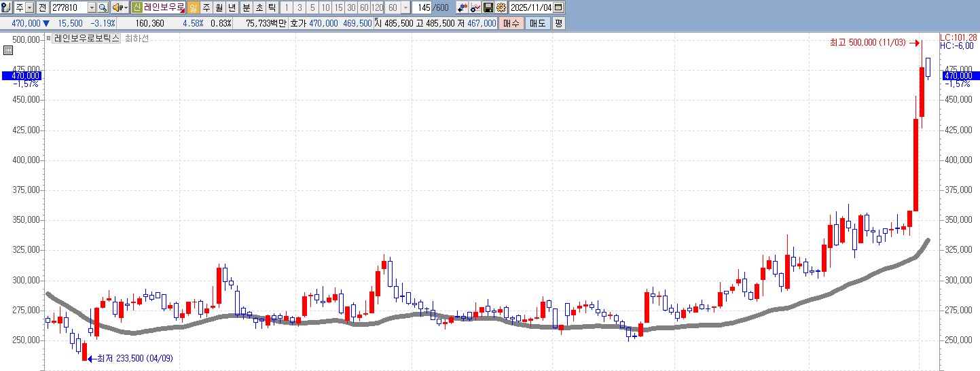980x371 pixels.
Task: Click the current price 470,000 in info bar
Action: (26, 23)
